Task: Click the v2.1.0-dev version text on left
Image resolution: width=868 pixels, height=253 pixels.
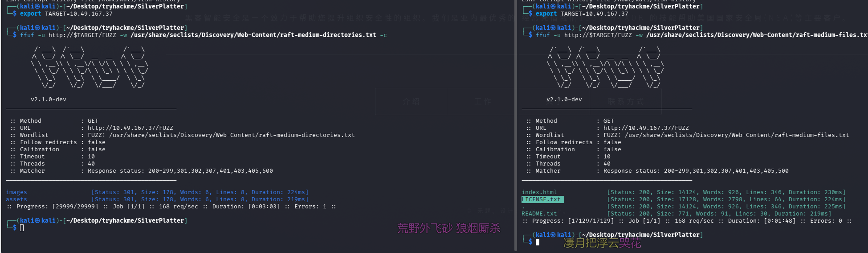Action: (49, 100)
